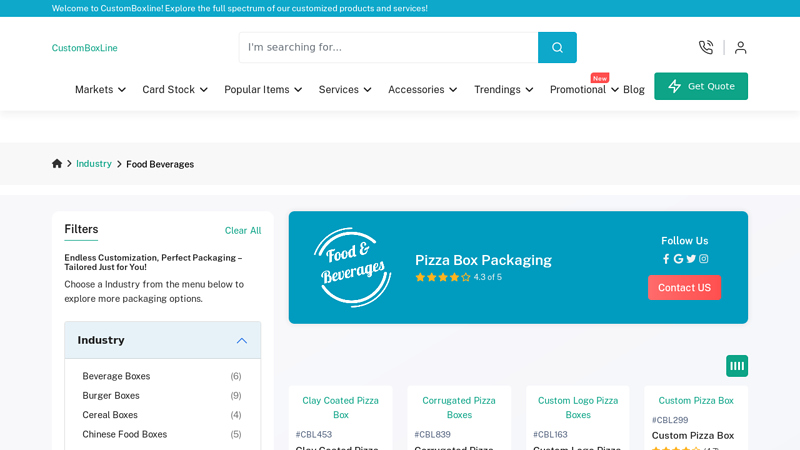Open the Facebook social icon
The width and height of the screenshot is (800, 450).
point(666,259)
